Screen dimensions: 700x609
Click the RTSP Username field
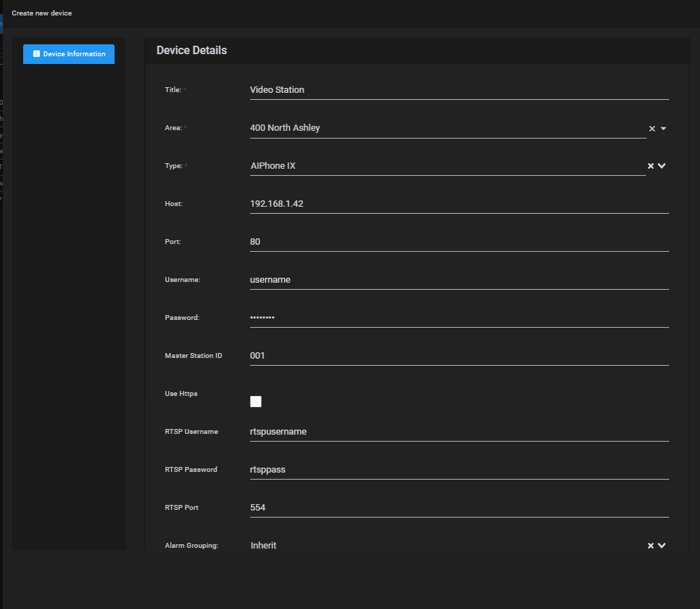tap(460, 432)
